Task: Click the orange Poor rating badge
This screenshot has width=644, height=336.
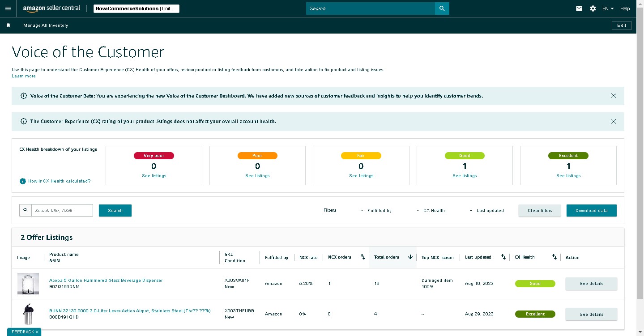Action: click(x=257, y=156)
